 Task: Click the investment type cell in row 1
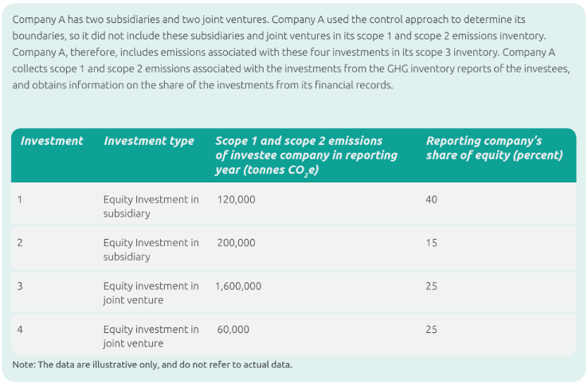(x=151, y=206)
